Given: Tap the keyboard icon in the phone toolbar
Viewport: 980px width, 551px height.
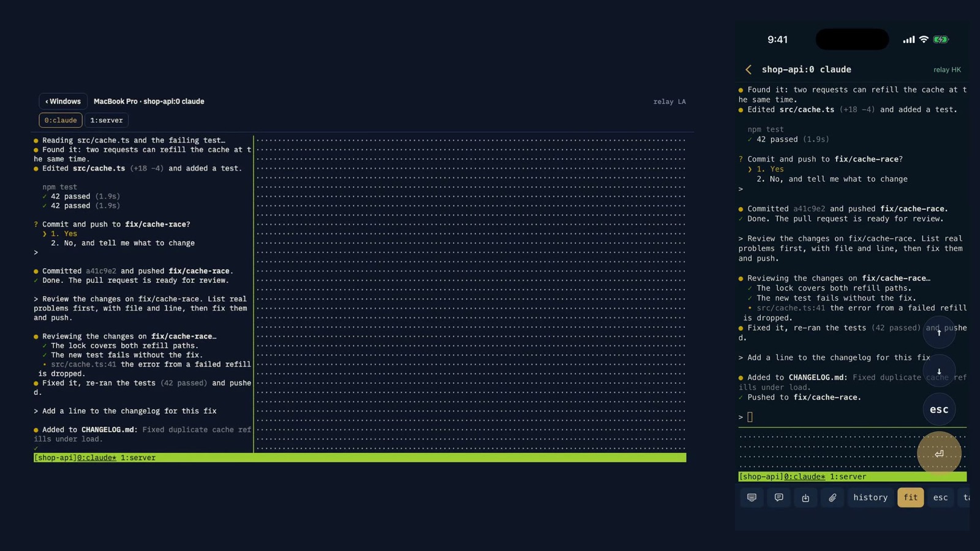Looking at the screenshot, I should [x=752, y=498].
